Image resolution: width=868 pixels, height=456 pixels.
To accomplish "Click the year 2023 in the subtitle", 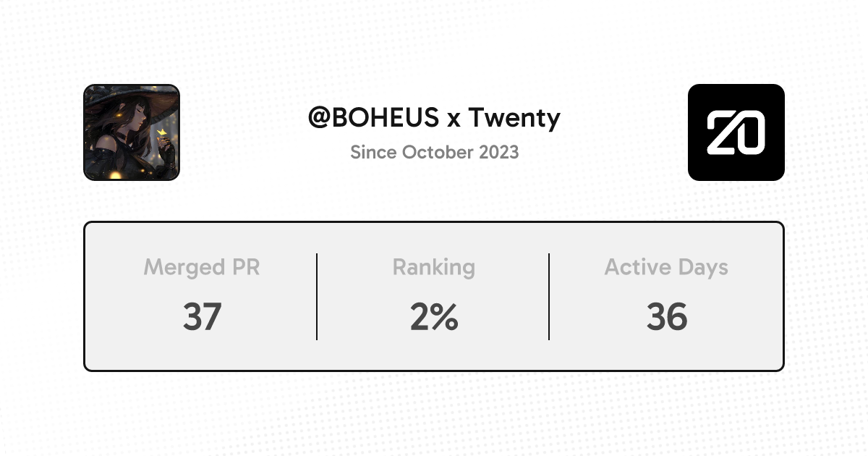I will pos(500,152).
